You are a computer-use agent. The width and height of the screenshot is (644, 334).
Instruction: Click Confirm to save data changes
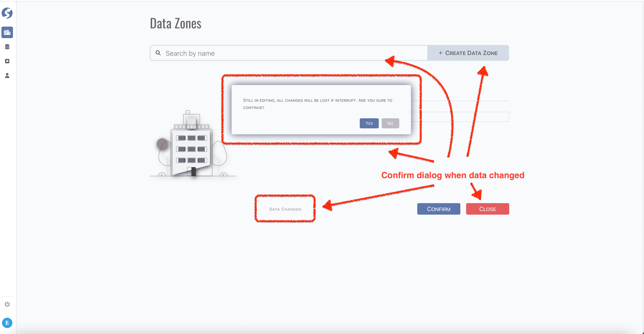(x=438, y=209)
